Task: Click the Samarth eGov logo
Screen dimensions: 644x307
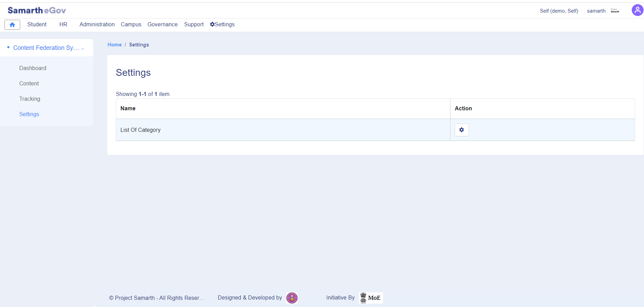Action: pos(37,11)
